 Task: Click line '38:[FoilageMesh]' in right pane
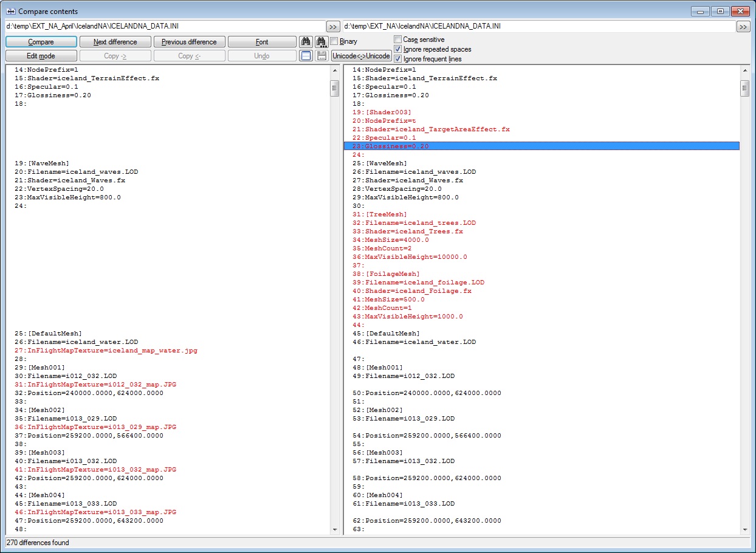386,274
